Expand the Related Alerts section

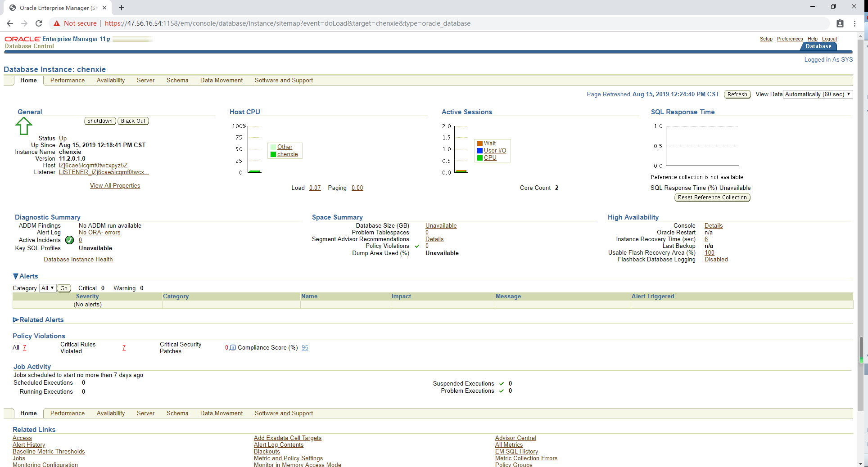[16, 320]
